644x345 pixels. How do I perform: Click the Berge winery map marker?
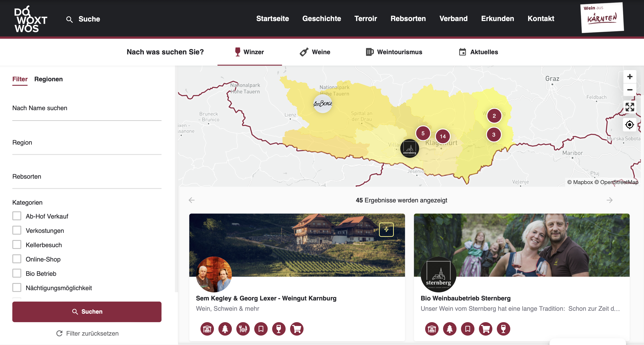click(x=323, y=103)
